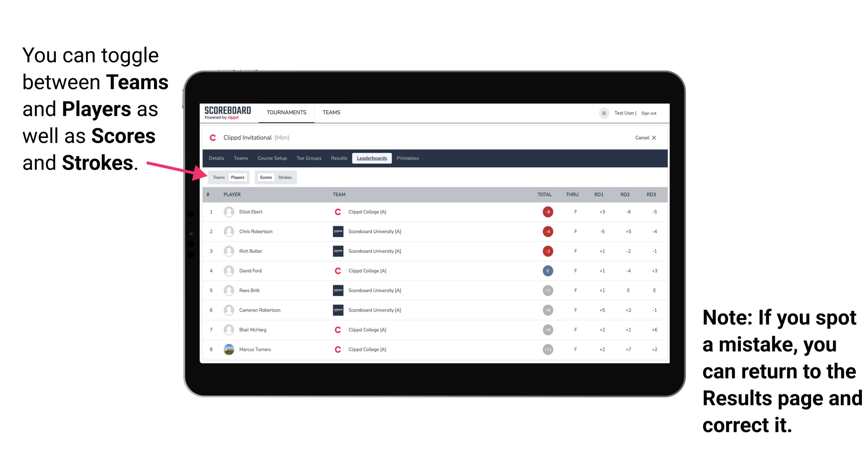Toggle to Strokes display mode
The height and width of the screenshot is (467, 868).
[286, 177]
